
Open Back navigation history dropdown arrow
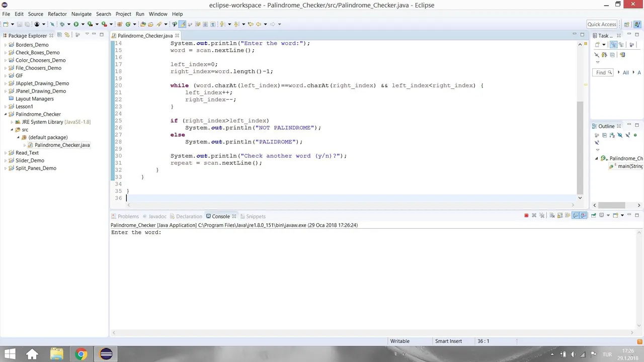coord(265,24)
